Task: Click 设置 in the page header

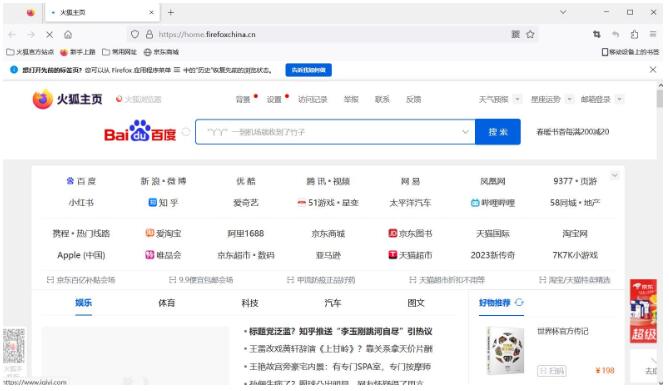Action: [x=274, y=99]
